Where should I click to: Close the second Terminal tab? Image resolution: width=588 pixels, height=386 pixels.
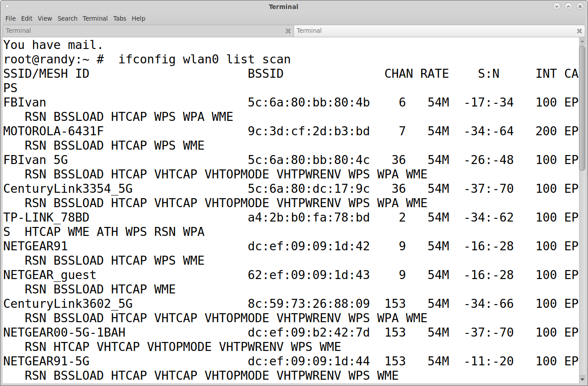click(579, 31)
